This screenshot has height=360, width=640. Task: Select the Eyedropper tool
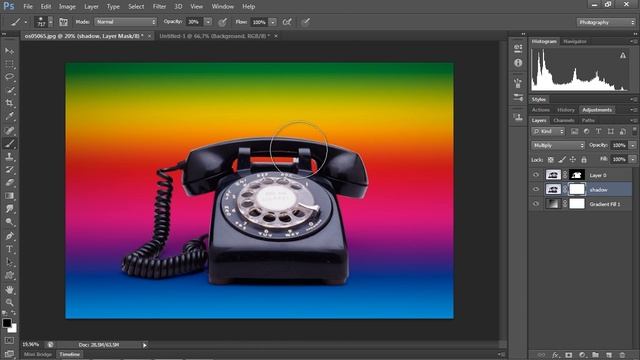point(9,117)
